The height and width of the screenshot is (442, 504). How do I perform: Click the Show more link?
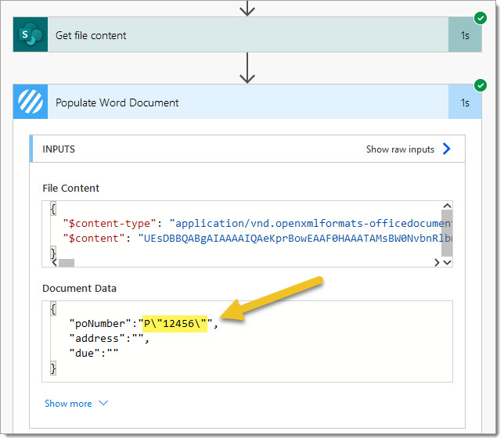click(x=68, y=404)
